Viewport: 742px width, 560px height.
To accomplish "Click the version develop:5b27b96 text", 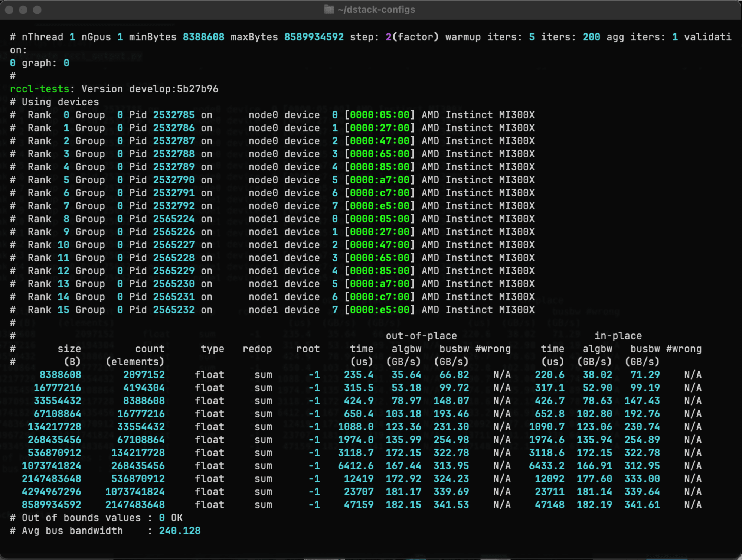I will tap(150, 89).
